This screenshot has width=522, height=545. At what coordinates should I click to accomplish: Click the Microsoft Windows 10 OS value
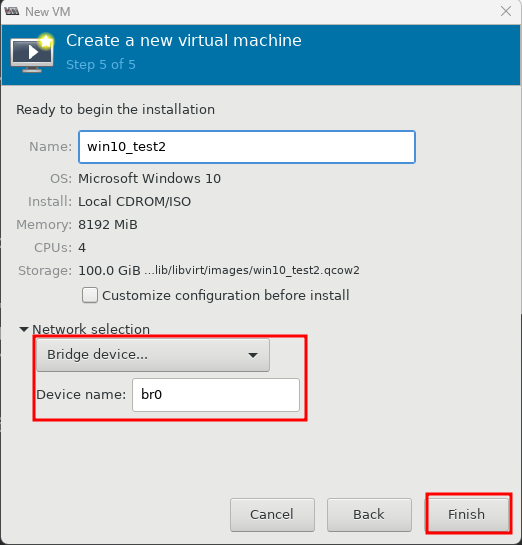coord(149,178)
